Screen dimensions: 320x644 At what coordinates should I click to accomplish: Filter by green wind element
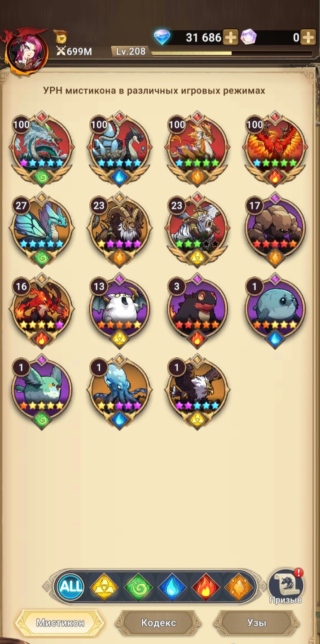(x=138, y=586)
